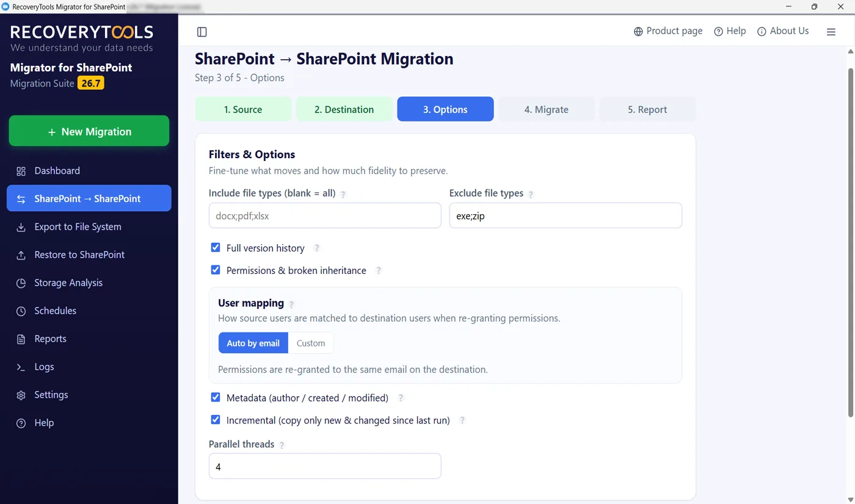Click the Schedules clock icon
This screenshot has height=504, width=855.
(21, 311)
